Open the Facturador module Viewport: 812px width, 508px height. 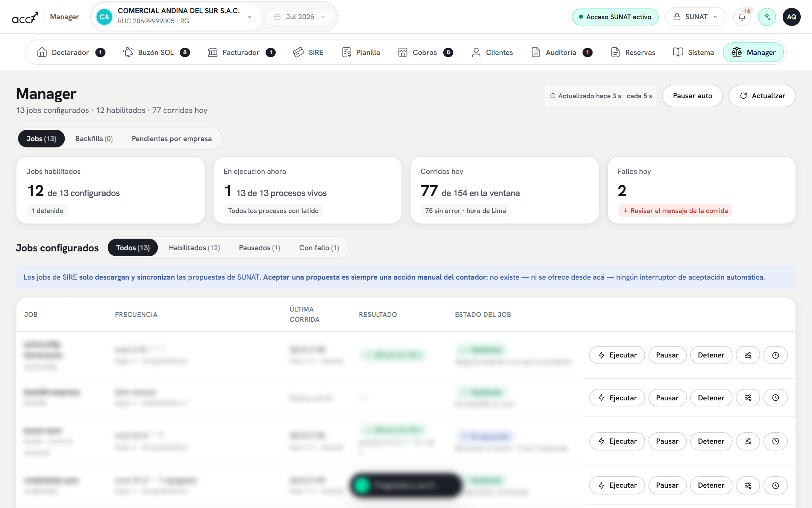(242, 52)
